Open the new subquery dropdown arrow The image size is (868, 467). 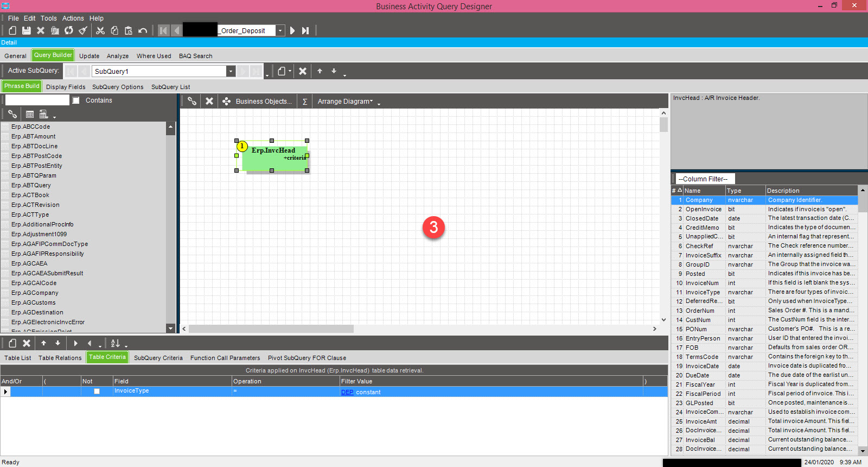[x=290, y=71]
